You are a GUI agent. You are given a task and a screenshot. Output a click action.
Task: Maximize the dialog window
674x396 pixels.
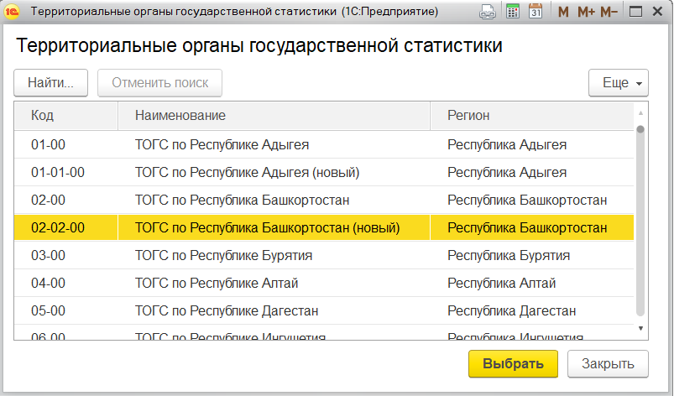(636, 12)
